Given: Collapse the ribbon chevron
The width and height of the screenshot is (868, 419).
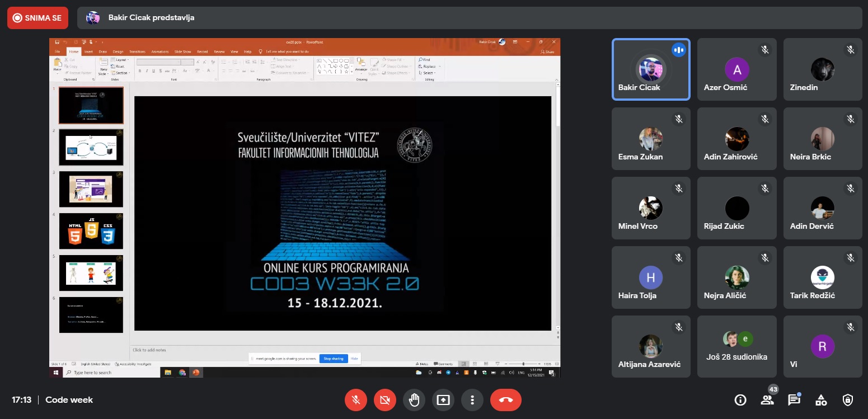Looking at the screenshot, I should (556, 80).
